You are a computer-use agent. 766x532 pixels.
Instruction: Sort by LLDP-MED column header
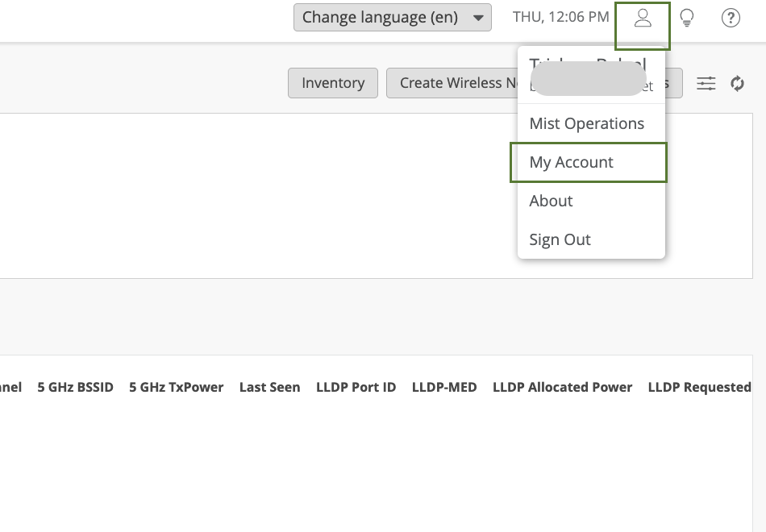point(444,387)
